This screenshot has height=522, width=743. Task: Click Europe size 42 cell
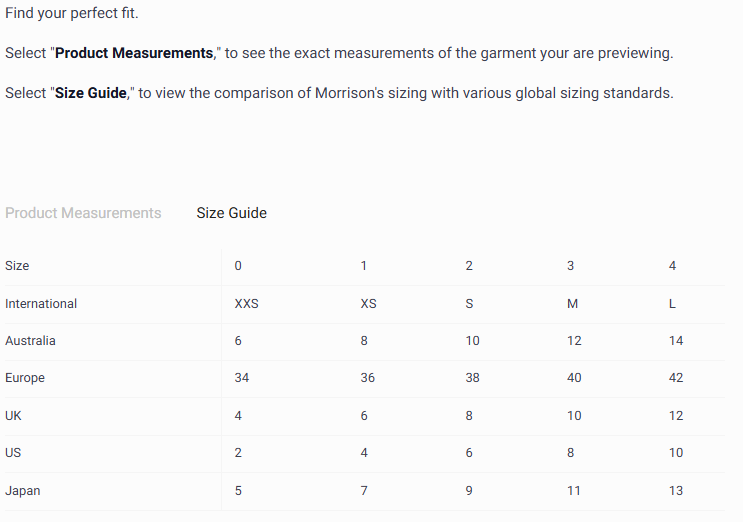click(x=676, y=378)
